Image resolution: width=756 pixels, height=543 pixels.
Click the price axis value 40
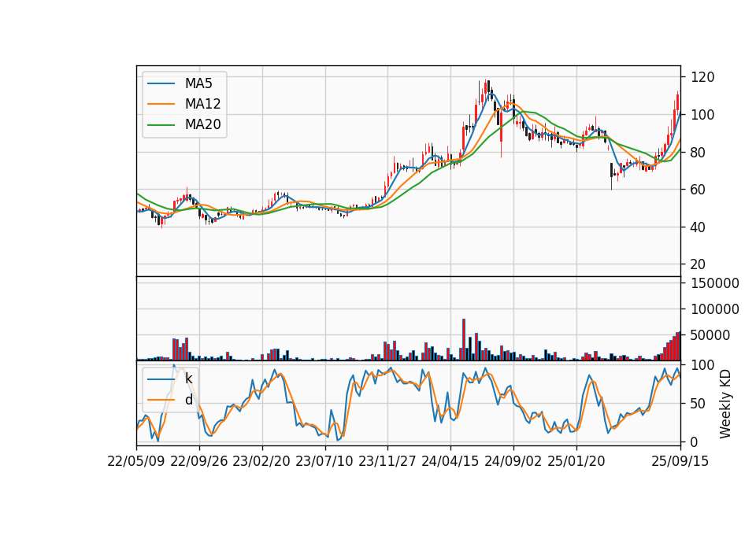point(699,227)
